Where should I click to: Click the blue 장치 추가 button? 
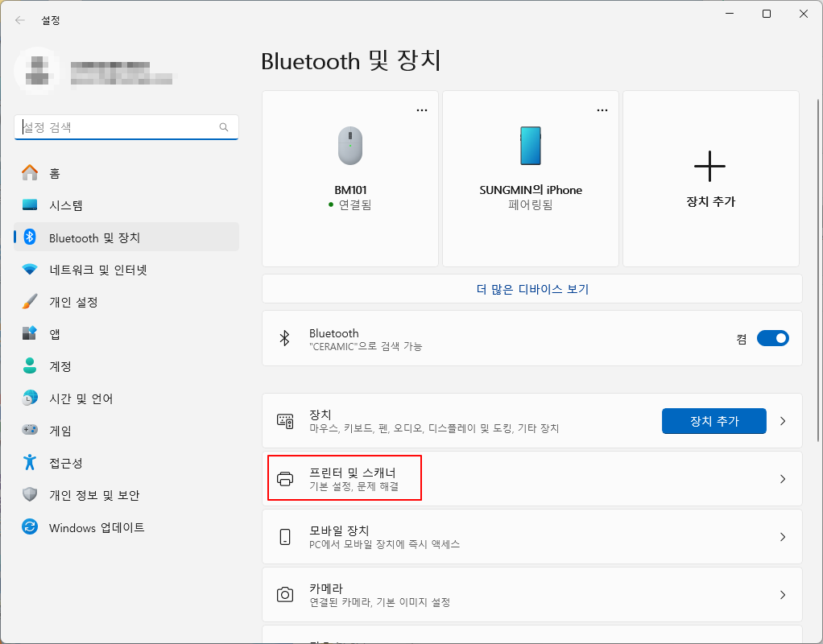tap(713, 420)
